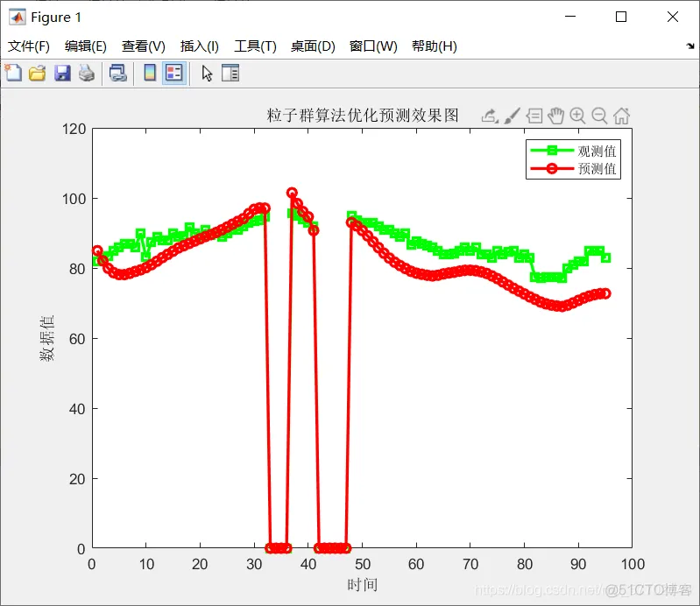Select the x-axis label 时间
Viewport: 700px width, 606px height.
(x=363, y=584)
